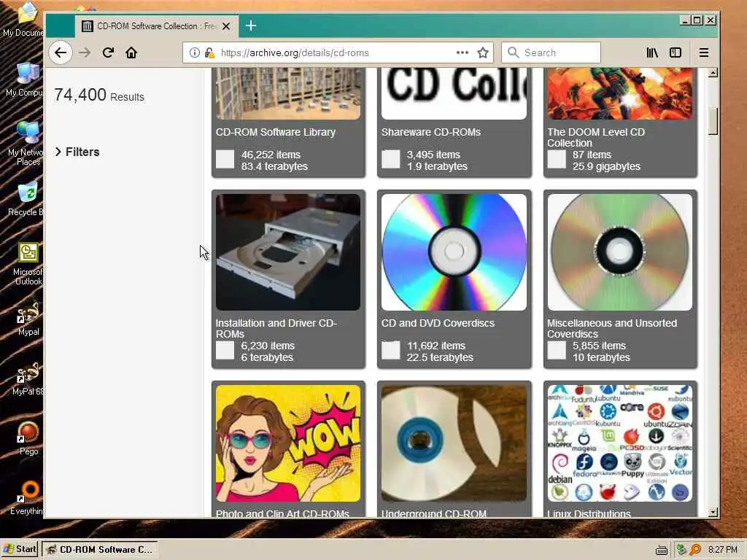Click the pop-art WOW woman thumbnail

(x=288, y=443)
